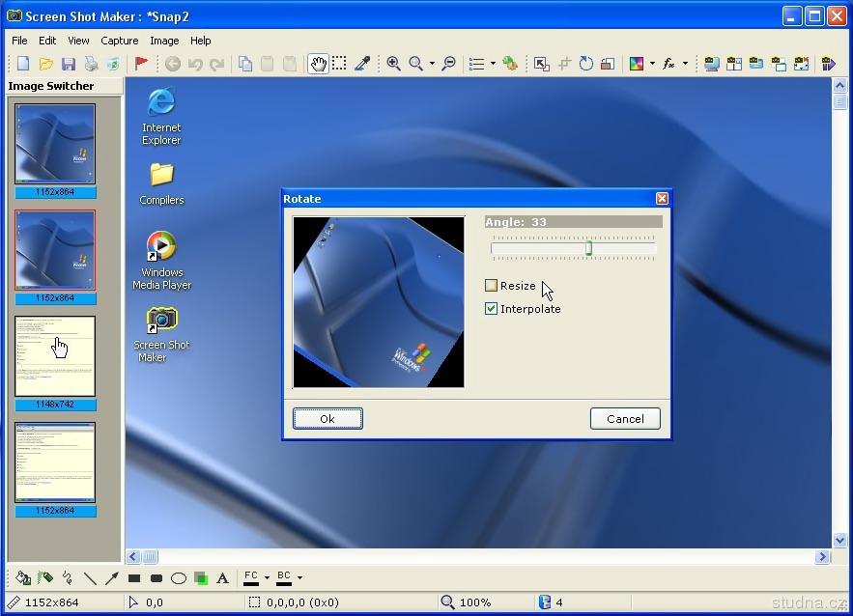Activate the dotted rectangle selection tool
This screenshot has width=853, height=616.
(x=340, y=64)
